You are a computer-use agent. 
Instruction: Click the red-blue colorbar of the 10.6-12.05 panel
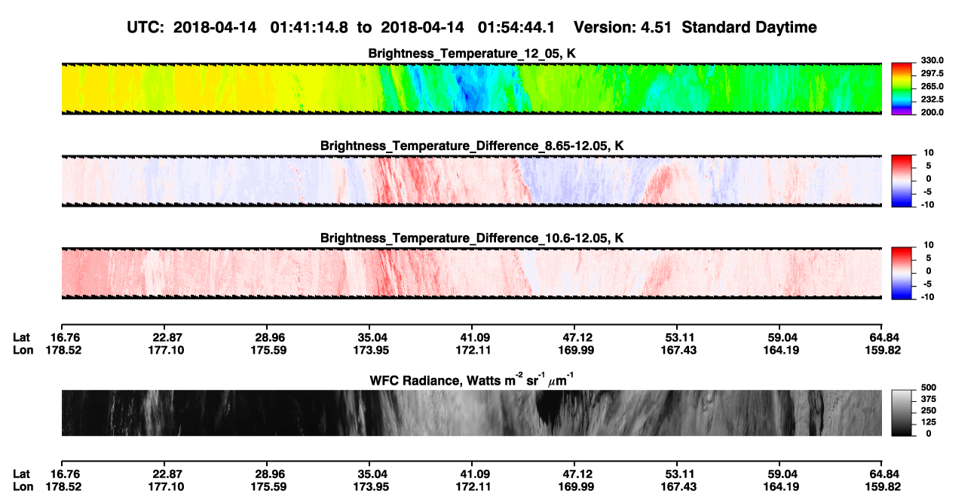tap(902, 274)
